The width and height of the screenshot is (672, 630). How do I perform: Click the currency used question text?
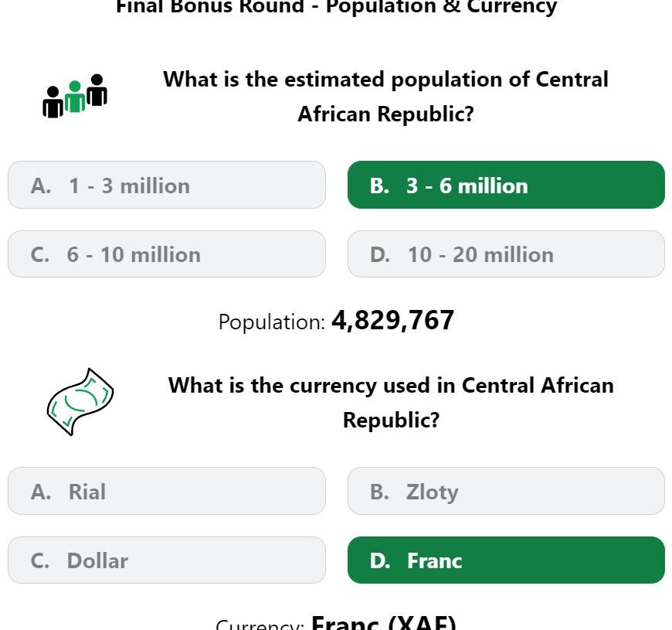tap(391, 403)
